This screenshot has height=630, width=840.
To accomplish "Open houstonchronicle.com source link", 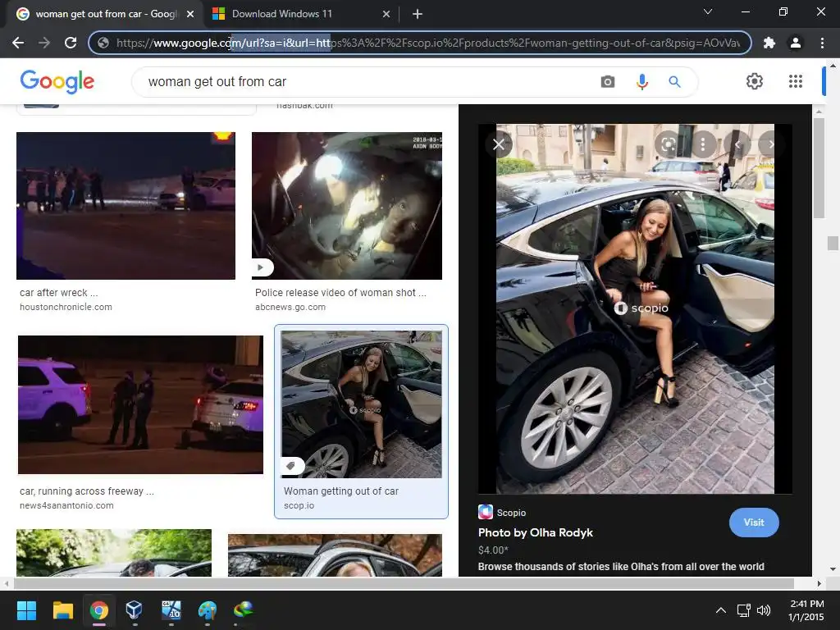I will coord(66,307).
